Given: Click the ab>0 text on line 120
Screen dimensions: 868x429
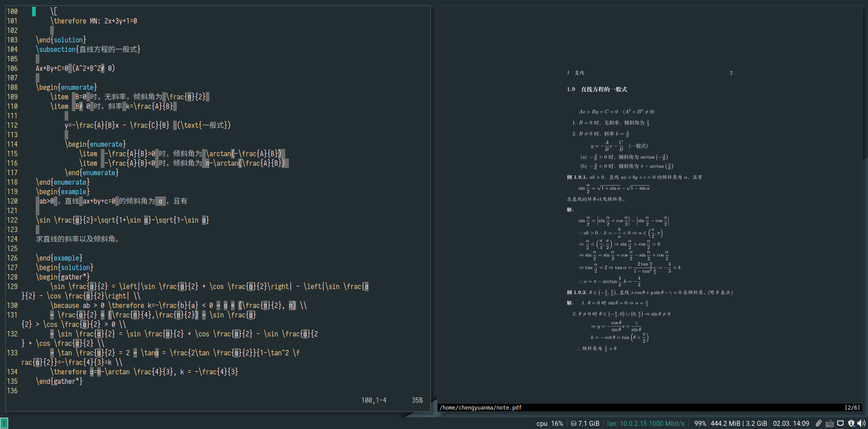Looking at the screenshot, I should (47, 201).
